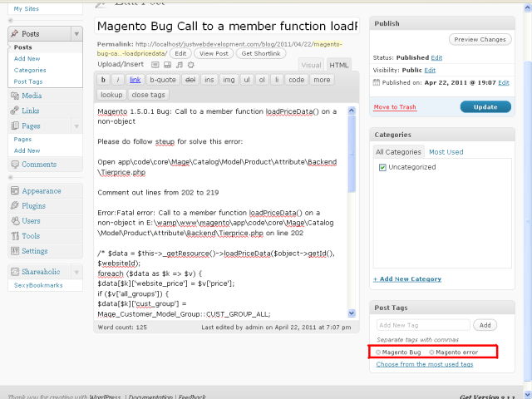Open Categories under Posts
This screenshot has width=532, height=399.
[30, 70]
